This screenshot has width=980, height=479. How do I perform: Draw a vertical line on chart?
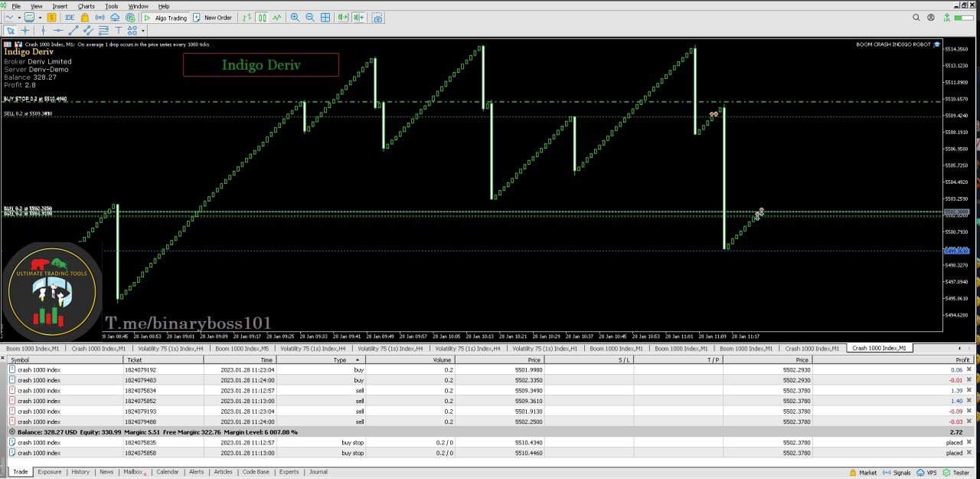tap(43, 31)
